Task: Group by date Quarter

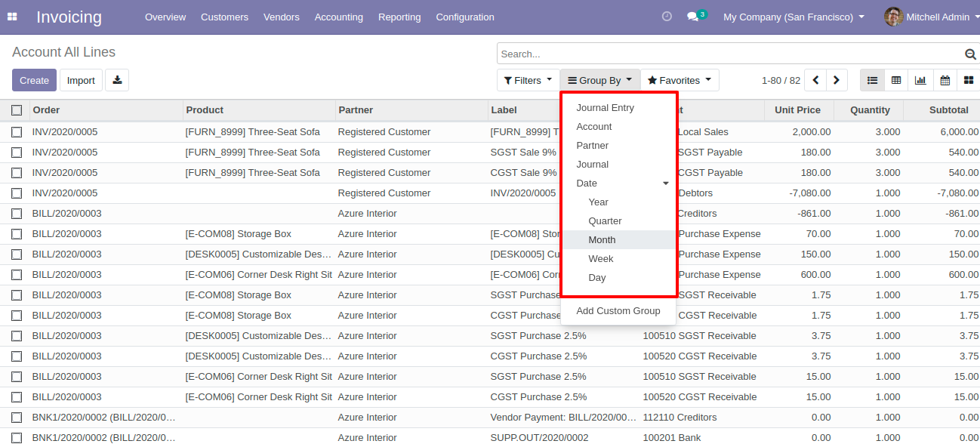Action: pos(618,221)
